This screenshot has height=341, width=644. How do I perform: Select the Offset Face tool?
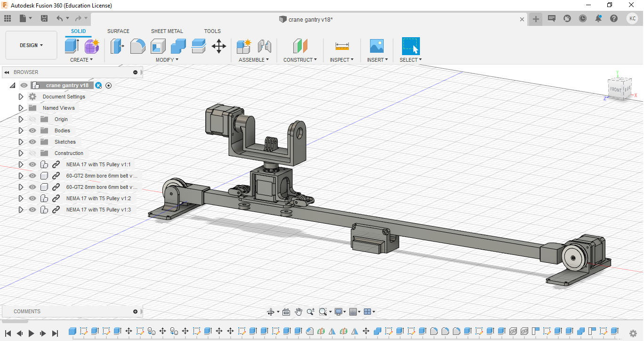[199, 46]
